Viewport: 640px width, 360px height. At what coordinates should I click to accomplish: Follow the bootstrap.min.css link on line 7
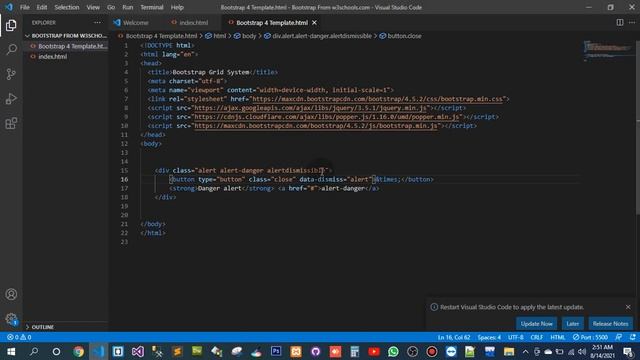(378, 99)
